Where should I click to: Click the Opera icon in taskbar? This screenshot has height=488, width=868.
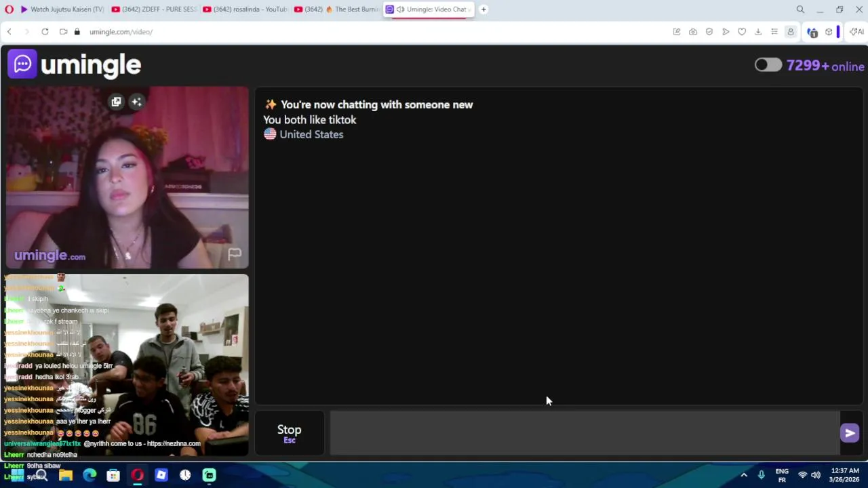[x=137, y=475]
